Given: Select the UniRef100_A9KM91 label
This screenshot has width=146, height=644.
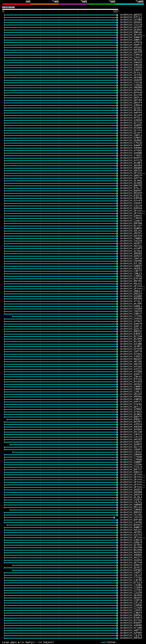Looking at the screenshot, I should [131, 555].
